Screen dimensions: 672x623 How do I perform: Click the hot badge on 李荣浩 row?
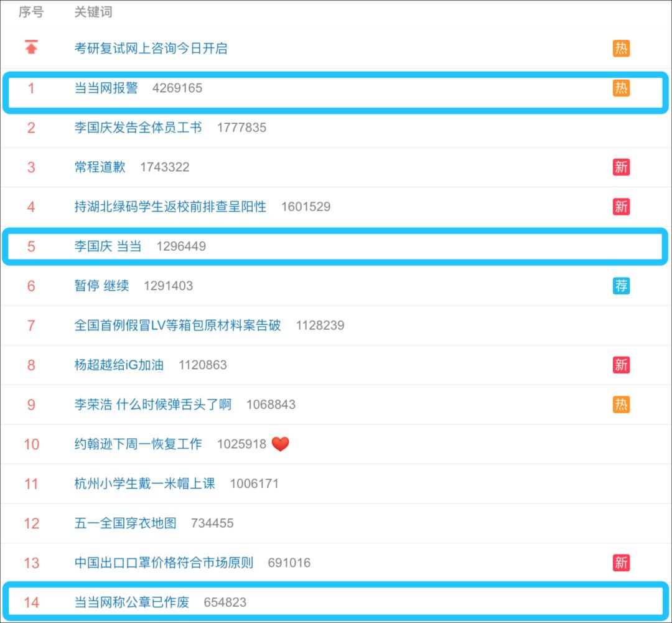click(621, 405)
